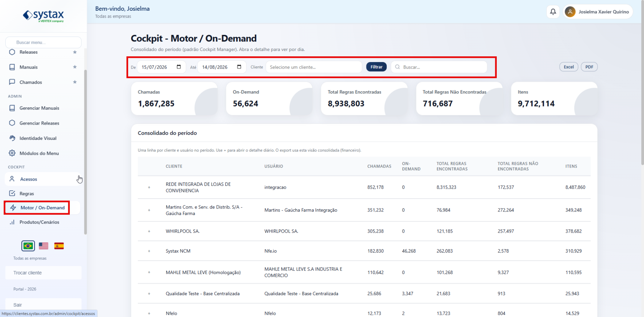The height and width of the screenshot is (317, 644).
Task: Navigate to Acessos in Cockpit
Action: (x=43, y=179)
